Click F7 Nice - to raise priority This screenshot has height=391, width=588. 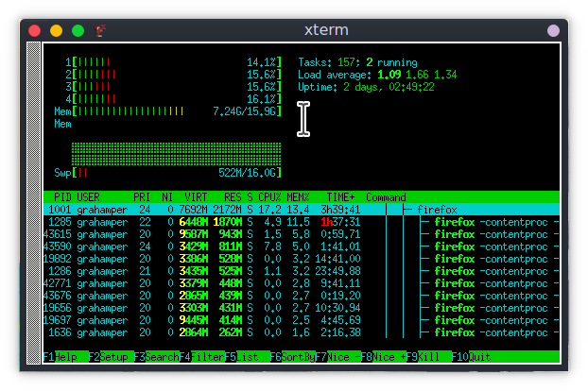[335, 357]
